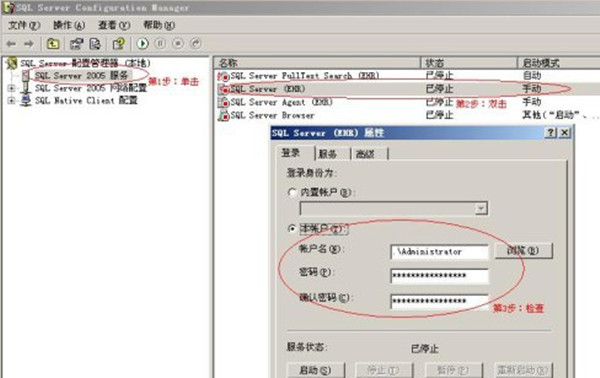Click the Back arrow toolbar icon
This screenshot has height=378, width=600.
tap(11, 44)
